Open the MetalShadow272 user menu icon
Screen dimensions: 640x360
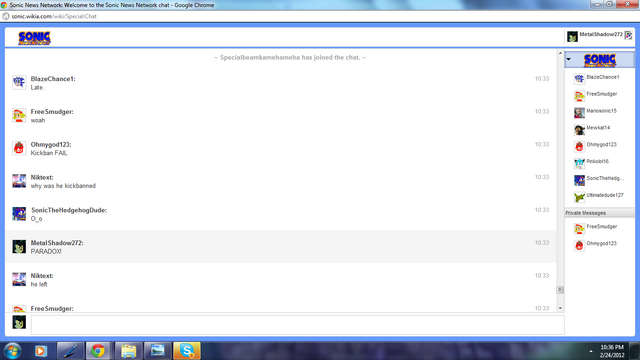[x=629, y=36]
